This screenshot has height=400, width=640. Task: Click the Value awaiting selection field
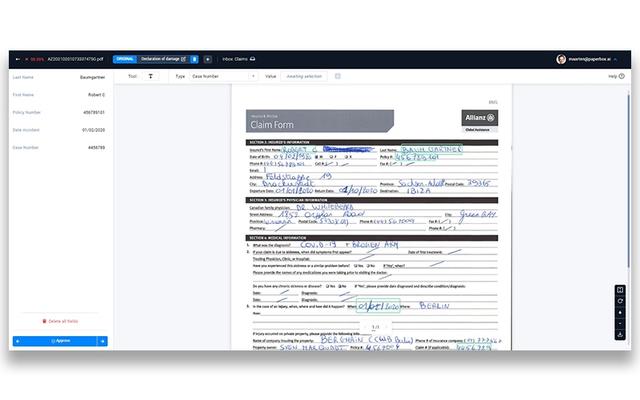click(305, 76)
